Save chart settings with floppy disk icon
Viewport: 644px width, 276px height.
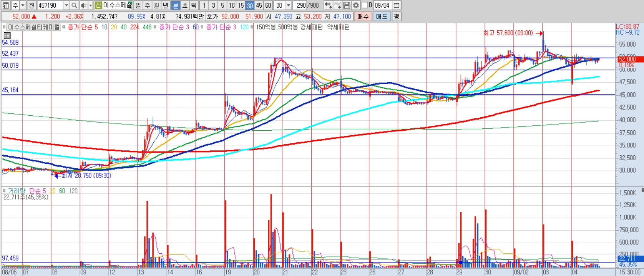point(347,5)
